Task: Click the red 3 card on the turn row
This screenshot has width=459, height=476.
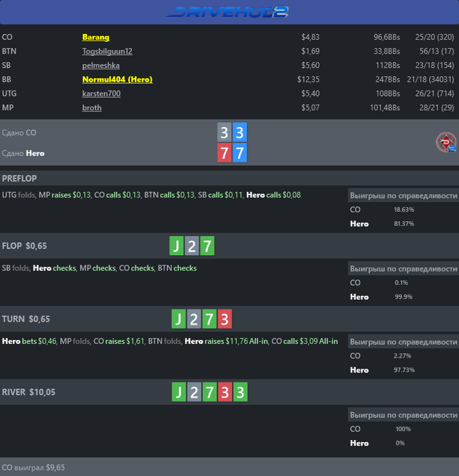Action: (x=224, y=319)
